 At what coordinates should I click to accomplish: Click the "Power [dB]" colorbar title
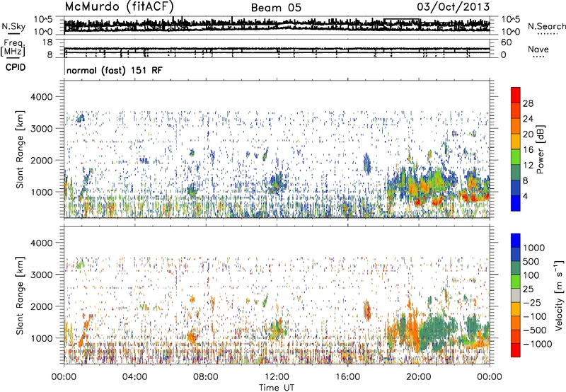click(x=541, y=149)
